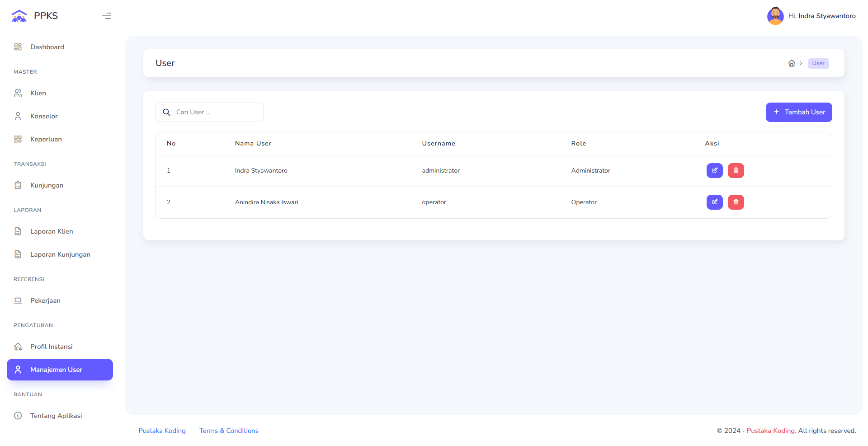Image resolution: width=868 pixels, height=446 pixels.
Task: Delete Anindira Nisaka Iswari using trash icon
Action: (736, 202)
